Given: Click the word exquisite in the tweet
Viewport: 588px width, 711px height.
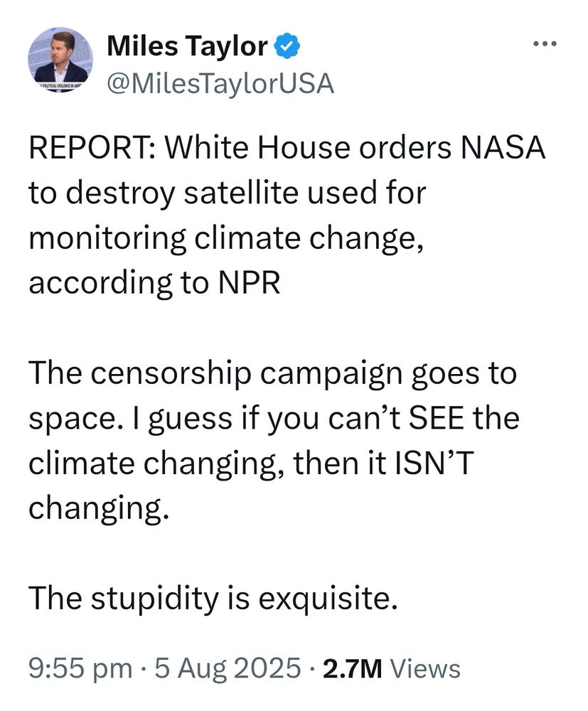Looking at the screenshot, I should coord(328,599).
